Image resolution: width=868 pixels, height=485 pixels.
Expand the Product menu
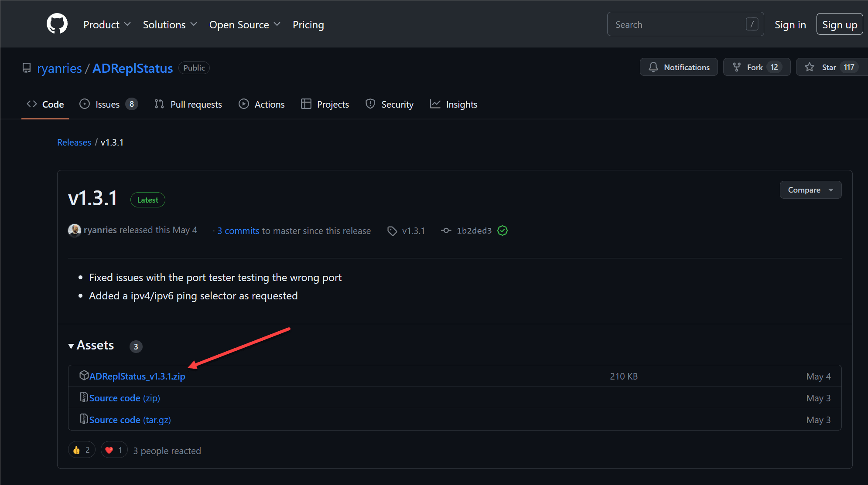[107, 25]
